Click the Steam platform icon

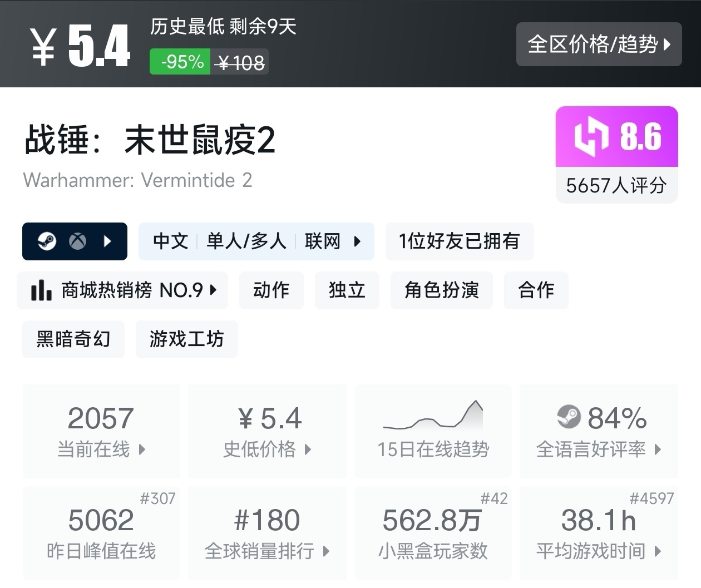pyautogui.click(x=47, y=241)
